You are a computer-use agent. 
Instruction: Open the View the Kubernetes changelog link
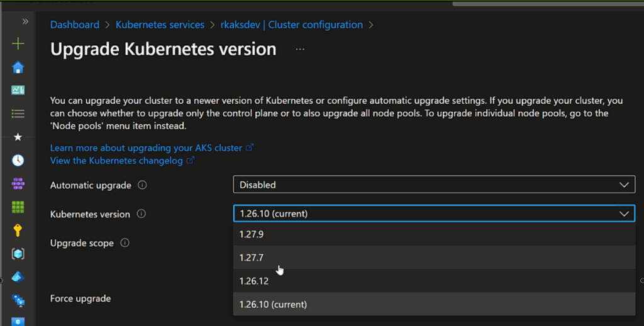[116, 160]
